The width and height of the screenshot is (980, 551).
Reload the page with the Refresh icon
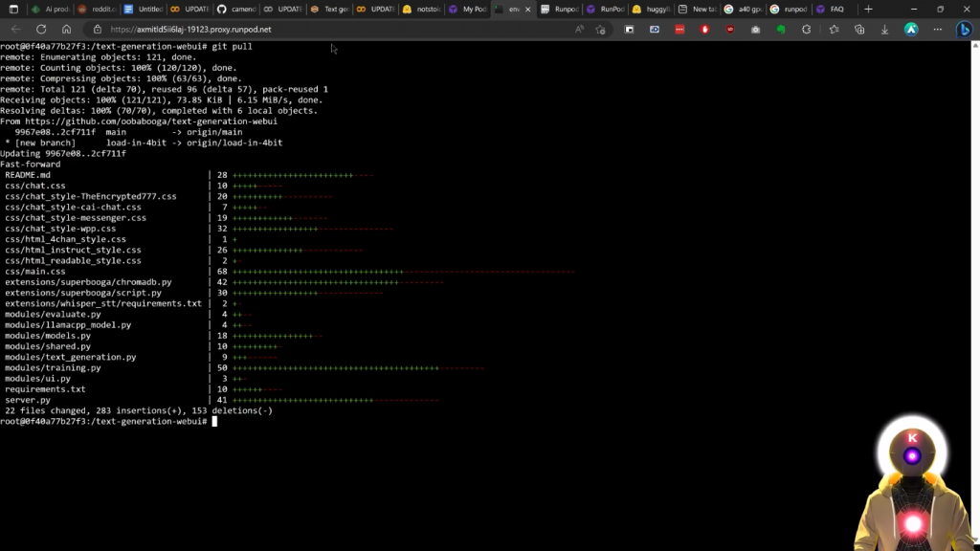(x=41, y=30)
